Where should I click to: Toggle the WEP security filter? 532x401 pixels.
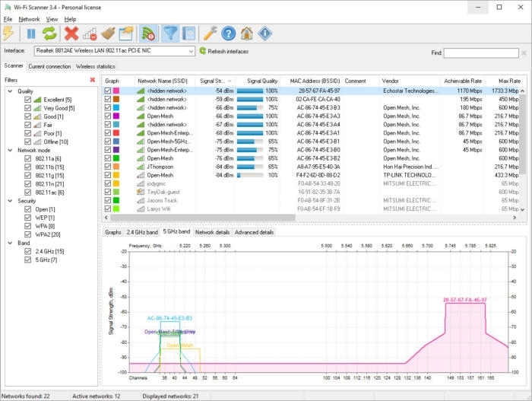pyautogui.click(x=28, y=218)
